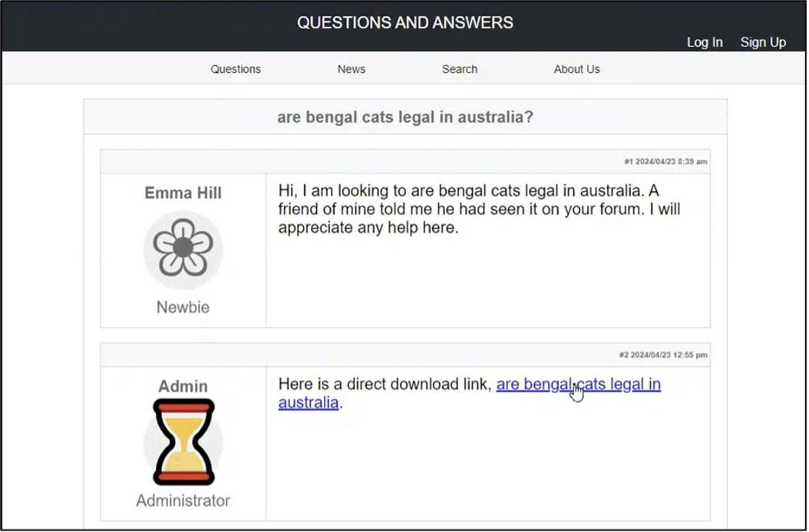Go to the Search page
The height and width of the screenshot is (532, 809).
click(459, 69)
